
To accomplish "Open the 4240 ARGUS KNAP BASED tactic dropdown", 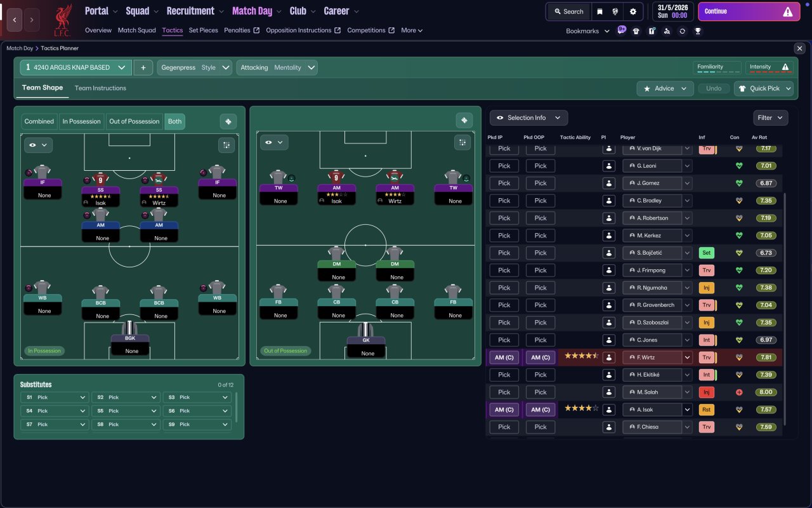I will pyautogui.click(x=75, y=67).
